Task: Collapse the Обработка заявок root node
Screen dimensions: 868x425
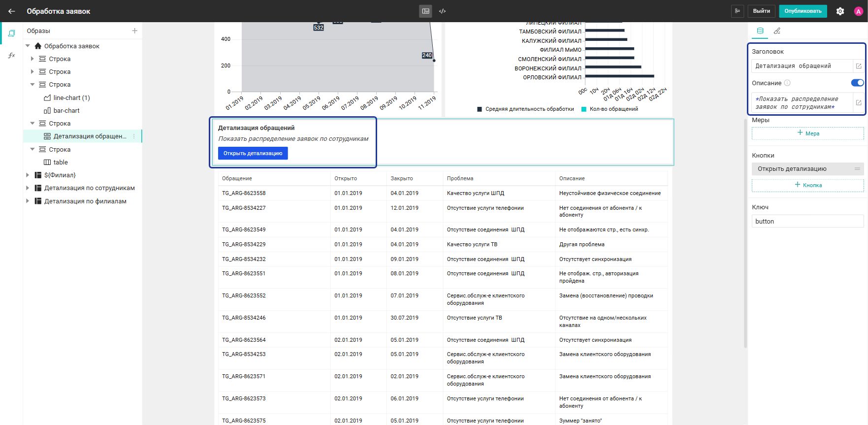Action: click(28, 46)
